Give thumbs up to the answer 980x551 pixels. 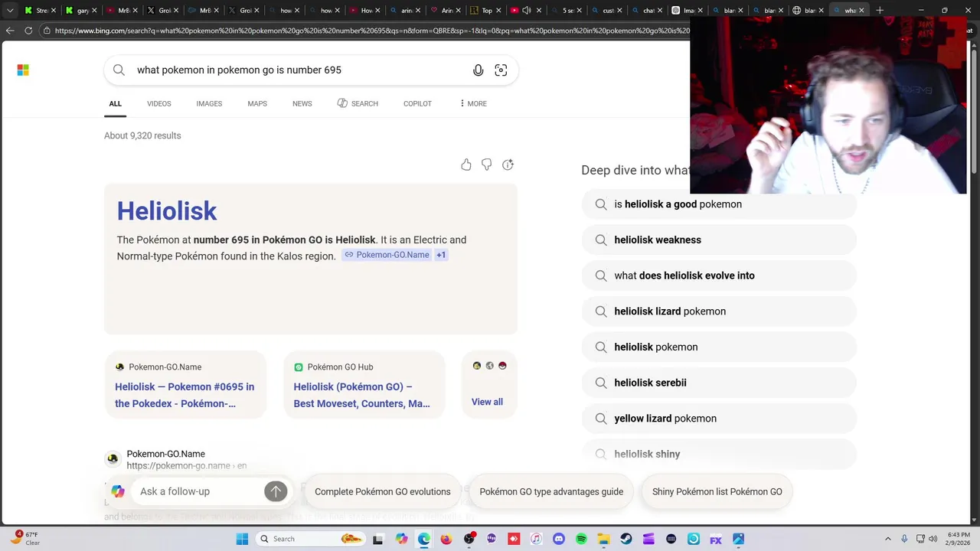pos(466,165)
